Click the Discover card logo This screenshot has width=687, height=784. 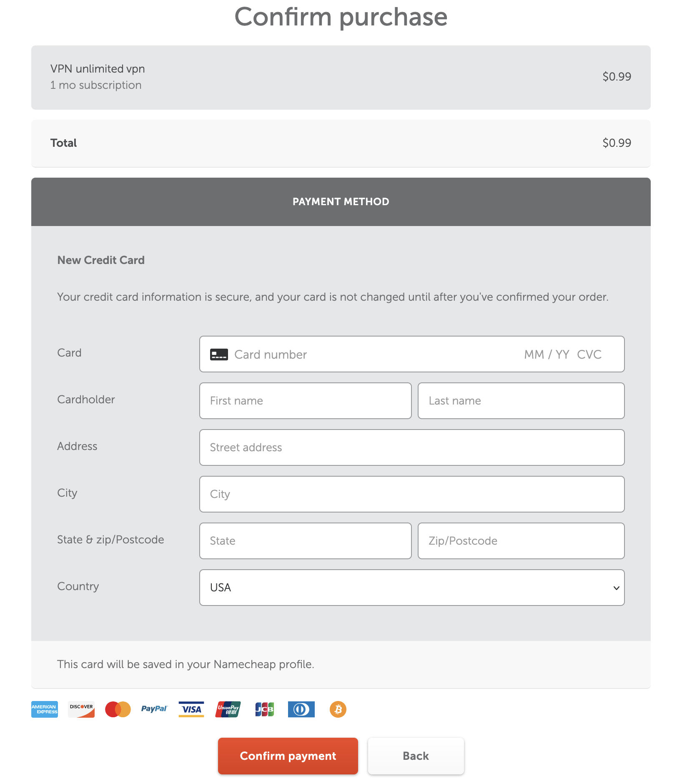click(x=81, y=709)
